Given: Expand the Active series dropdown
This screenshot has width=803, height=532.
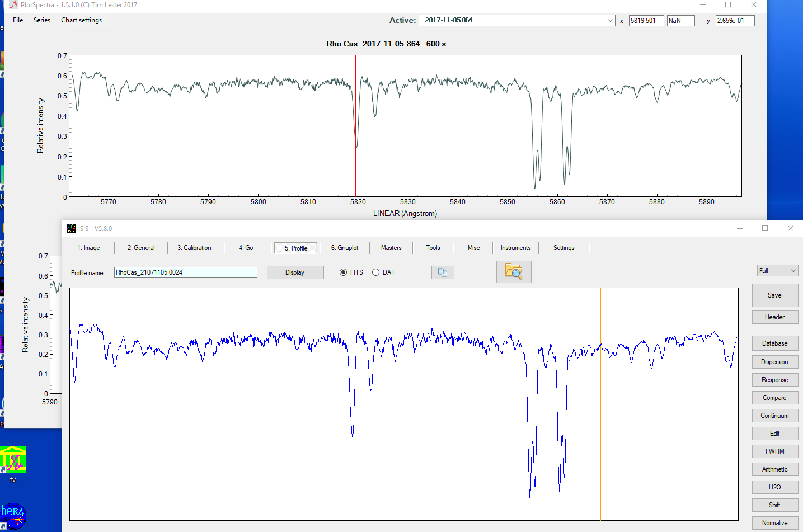Looking at the screenshot, I should pyautogui.click(x=610, y=21).
